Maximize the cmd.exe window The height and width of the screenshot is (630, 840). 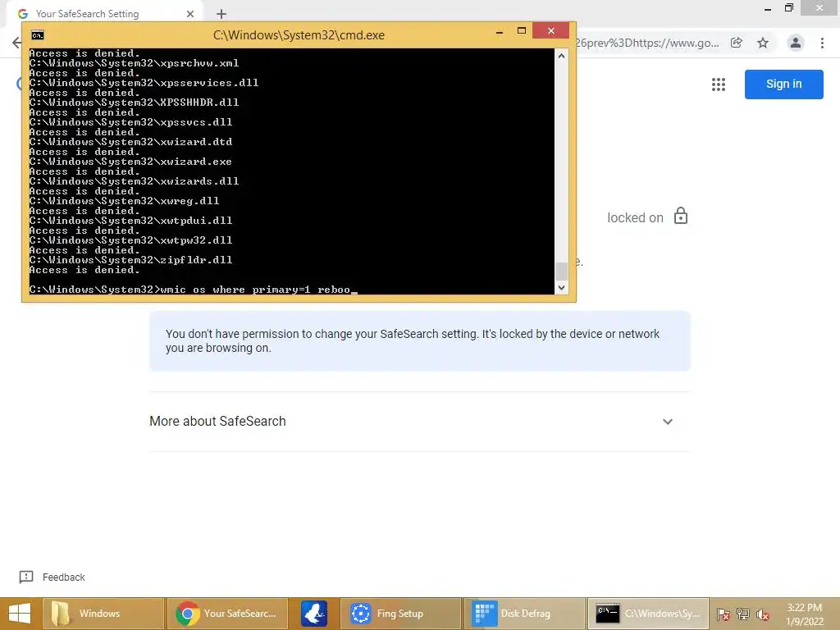(x=521, y=31)
